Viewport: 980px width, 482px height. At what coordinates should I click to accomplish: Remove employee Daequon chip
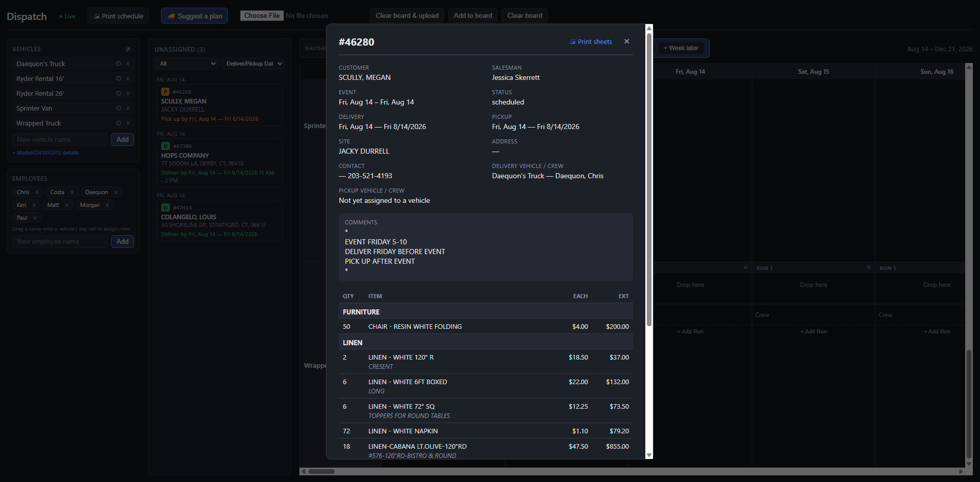pos(116,193)
